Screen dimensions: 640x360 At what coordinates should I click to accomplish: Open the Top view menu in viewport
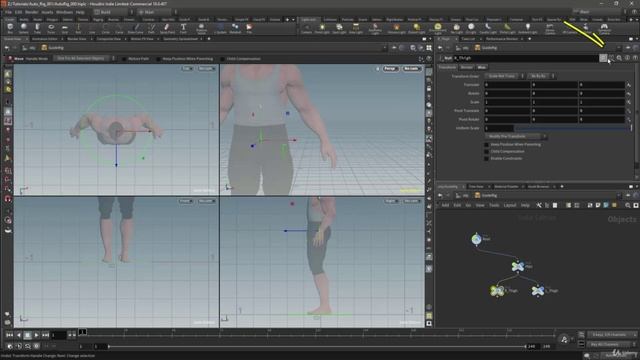187,69
